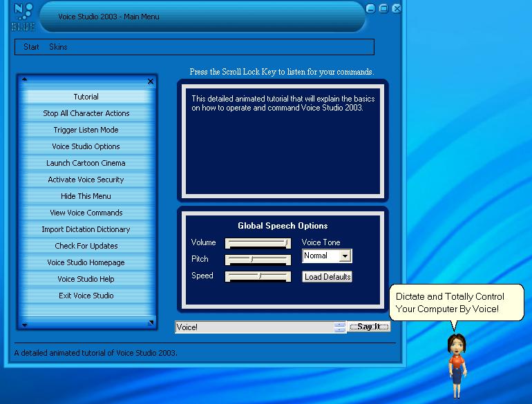Click the Voice! text input field
Viewport: 532px width, 404px height.
[x=254, y=327]
